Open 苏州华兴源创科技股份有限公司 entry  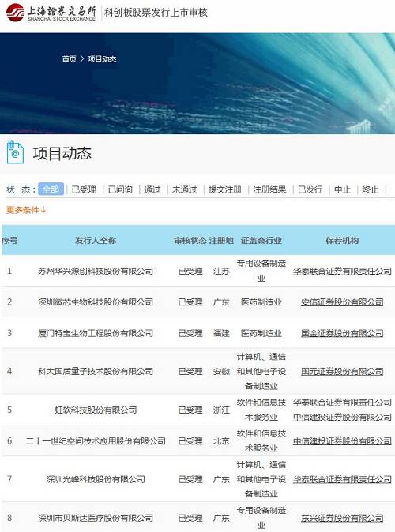tap(96, 271)
